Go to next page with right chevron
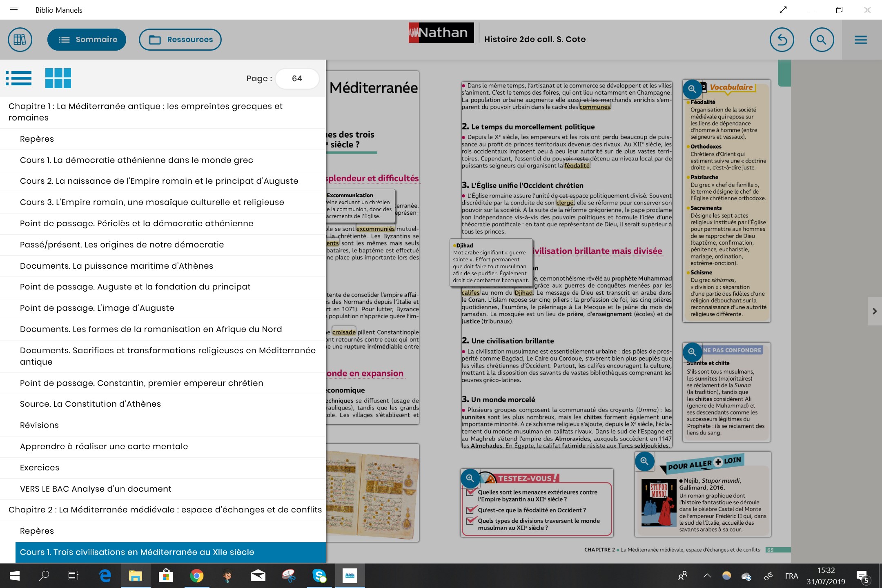Screen dimensions: 882x588 tap(874, 311)
